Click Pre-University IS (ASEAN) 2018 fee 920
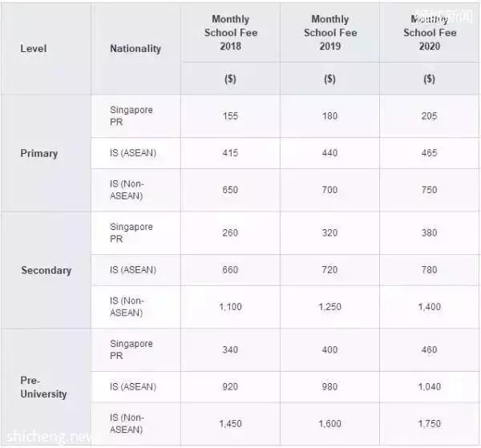 (x=230, y=386)
